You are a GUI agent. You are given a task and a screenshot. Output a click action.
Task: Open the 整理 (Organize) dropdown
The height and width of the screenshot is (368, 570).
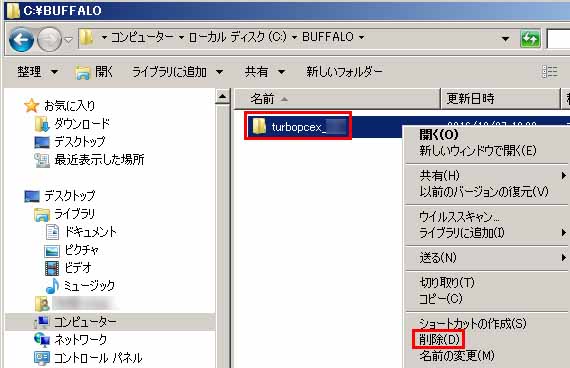click(x=37, y=72)
